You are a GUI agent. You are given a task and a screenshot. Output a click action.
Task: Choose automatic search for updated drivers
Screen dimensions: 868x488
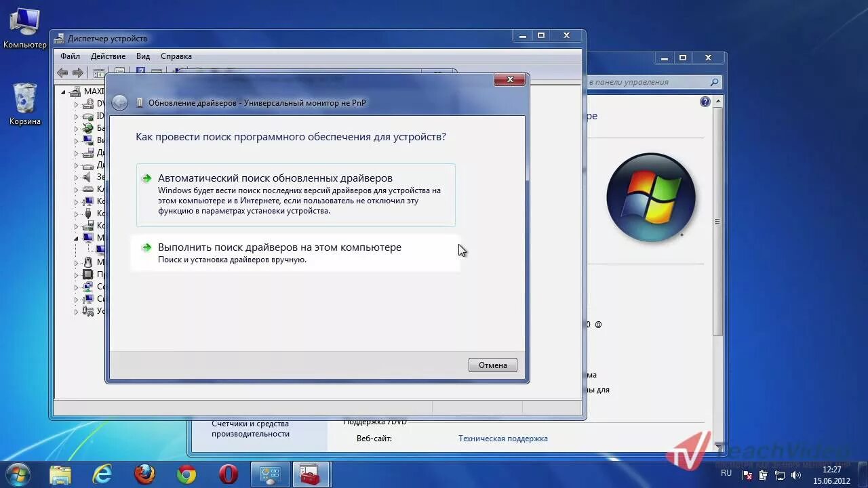click(x=296, y=195)
